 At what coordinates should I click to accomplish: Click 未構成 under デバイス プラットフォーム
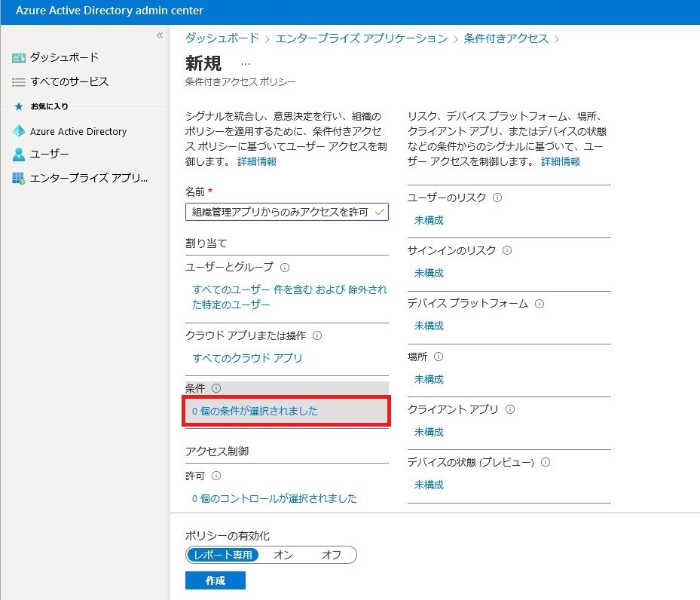point(429,326)
